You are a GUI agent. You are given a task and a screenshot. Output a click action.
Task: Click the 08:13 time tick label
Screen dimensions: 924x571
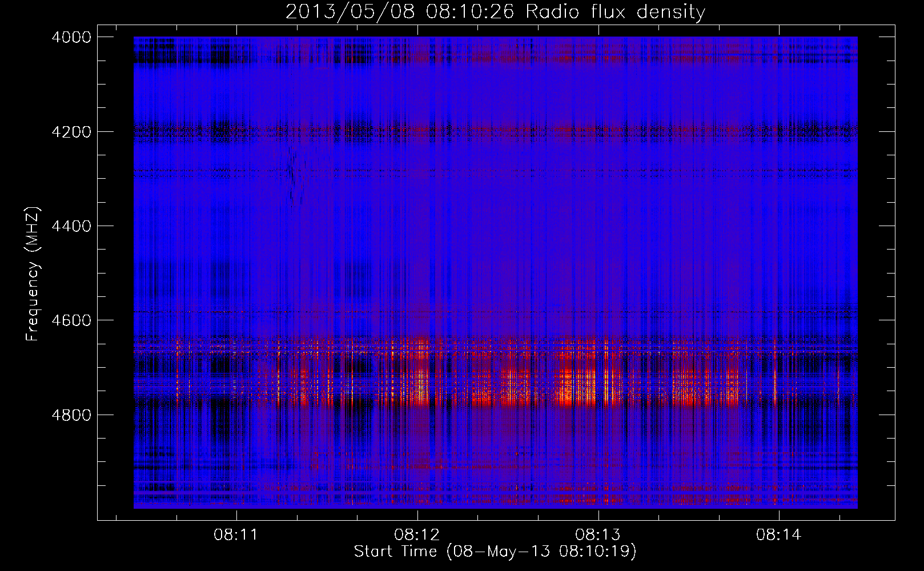598,535
